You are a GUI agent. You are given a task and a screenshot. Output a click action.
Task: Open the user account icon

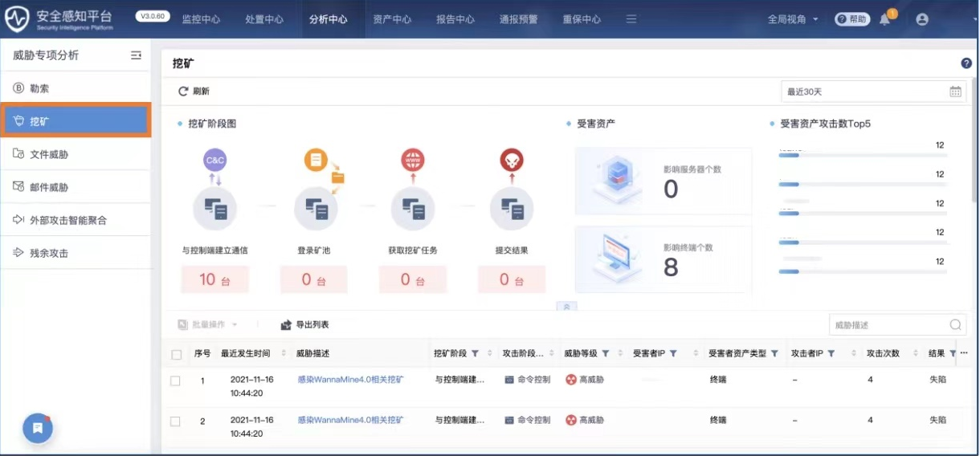(921, 19)
